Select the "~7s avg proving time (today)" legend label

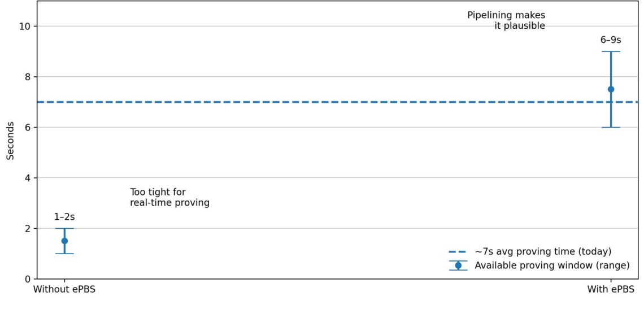(543, 252)
